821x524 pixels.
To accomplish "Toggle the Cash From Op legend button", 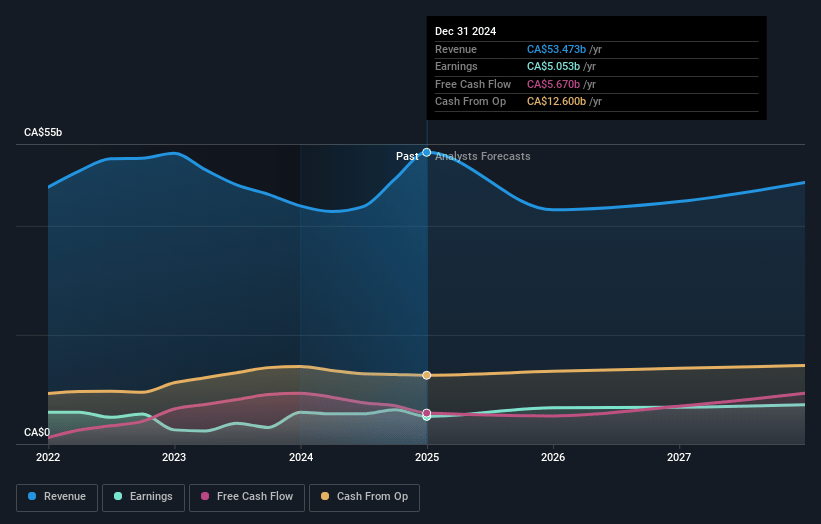I will click(364, 497).
